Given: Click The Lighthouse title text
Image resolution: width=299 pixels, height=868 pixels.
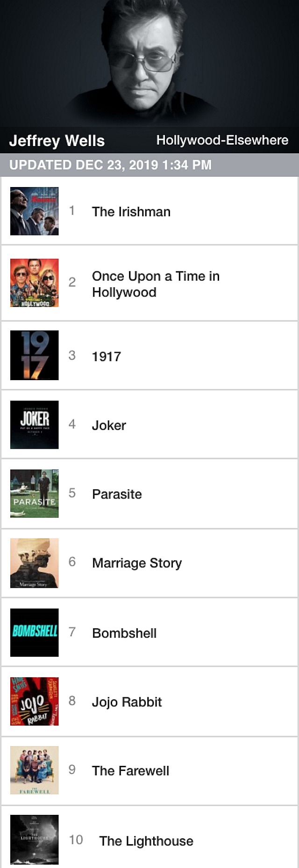Looking at the screenshot, I should (146, 841).
